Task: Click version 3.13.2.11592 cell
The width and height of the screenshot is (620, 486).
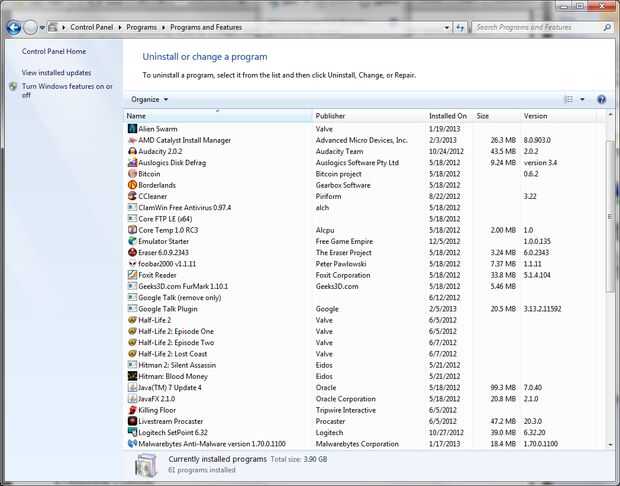Action: pos(542,309)
